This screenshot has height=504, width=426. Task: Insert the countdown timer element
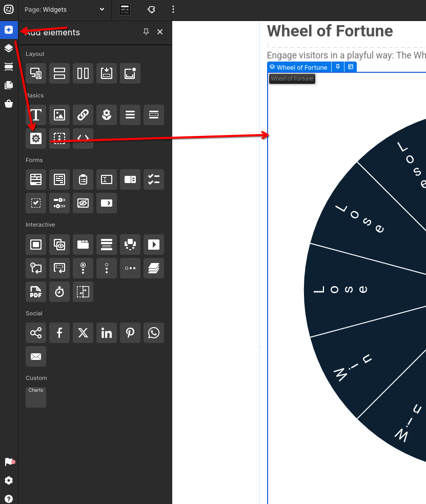tap(59, 291)
